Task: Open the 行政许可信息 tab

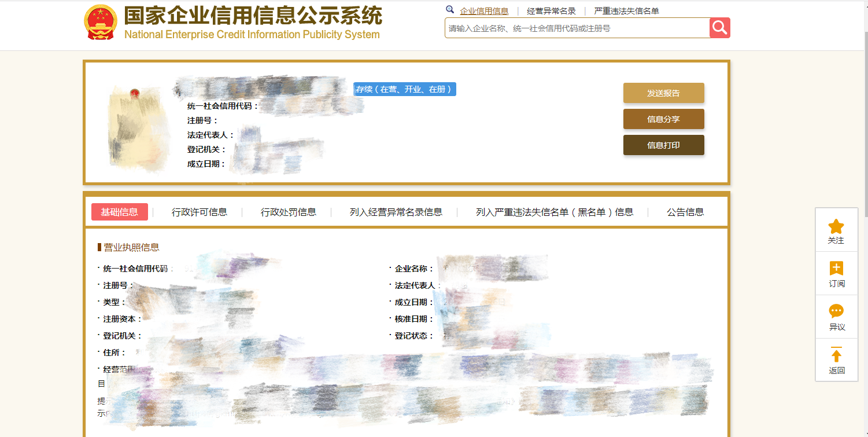Action: point(200,212)
